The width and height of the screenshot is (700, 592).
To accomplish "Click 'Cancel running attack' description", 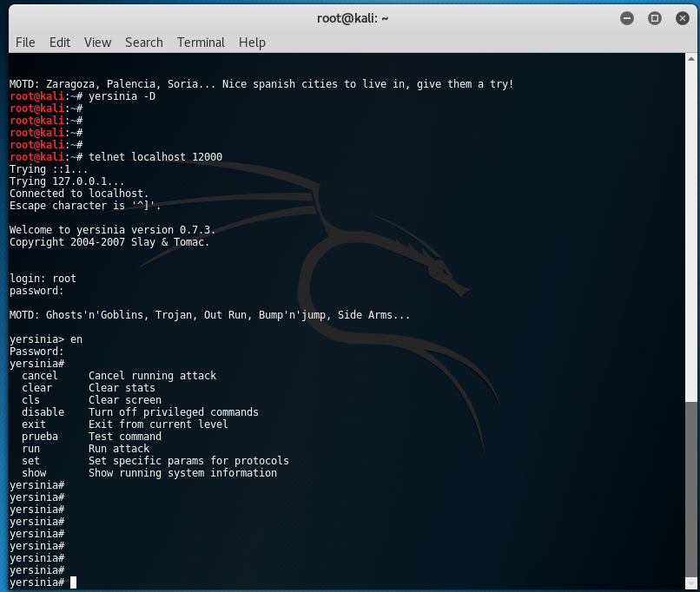I will [152, 376].
